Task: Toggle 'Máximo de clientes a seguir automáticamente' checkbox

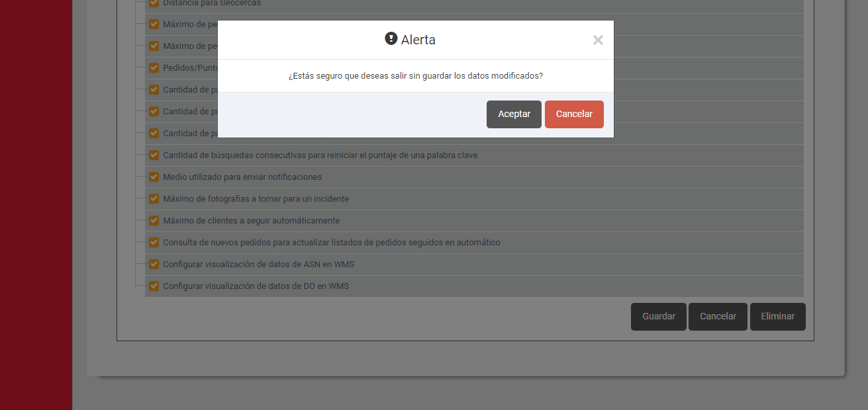Action: [x=154, y=220]
